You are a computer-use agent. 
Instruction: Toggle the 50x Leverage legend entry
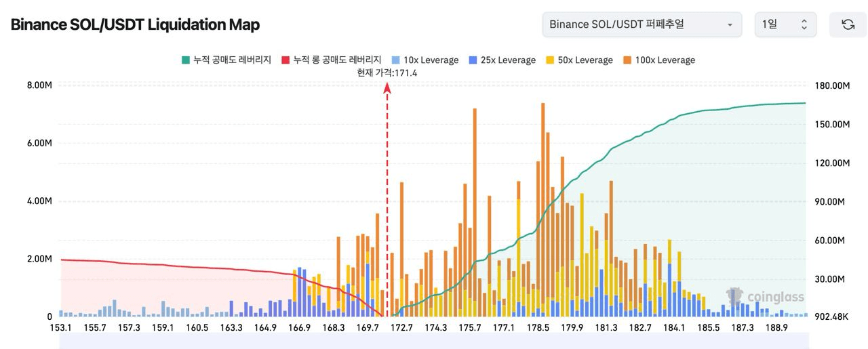[x=579, y=60]
